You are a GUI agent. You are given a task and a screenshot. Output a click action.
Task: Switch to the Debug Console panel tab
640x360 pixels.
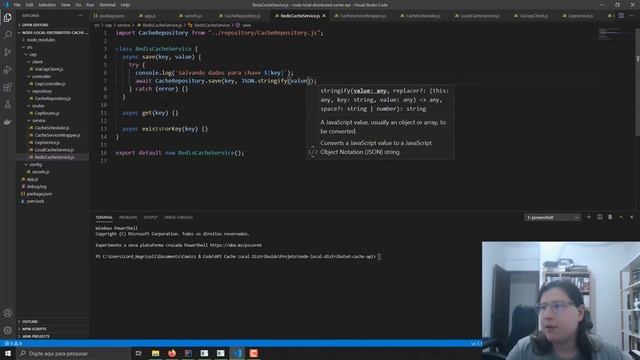(178, 218)
